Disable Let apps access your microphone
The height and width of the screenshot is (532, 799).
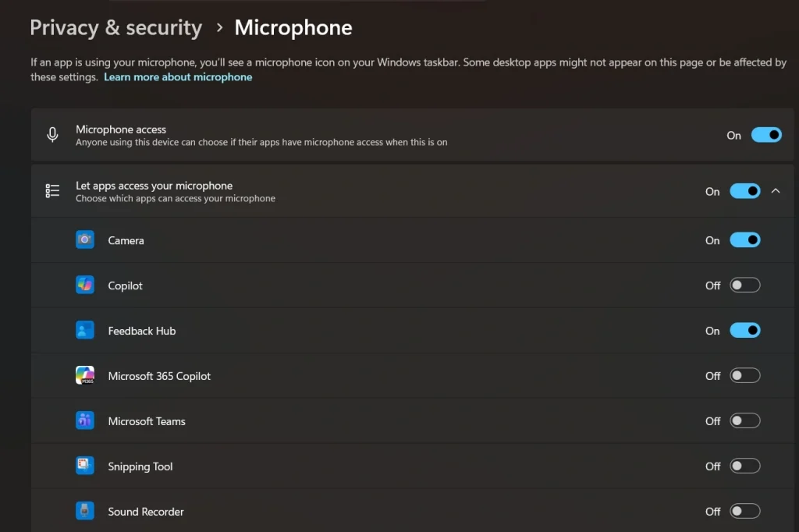point(745,190)
